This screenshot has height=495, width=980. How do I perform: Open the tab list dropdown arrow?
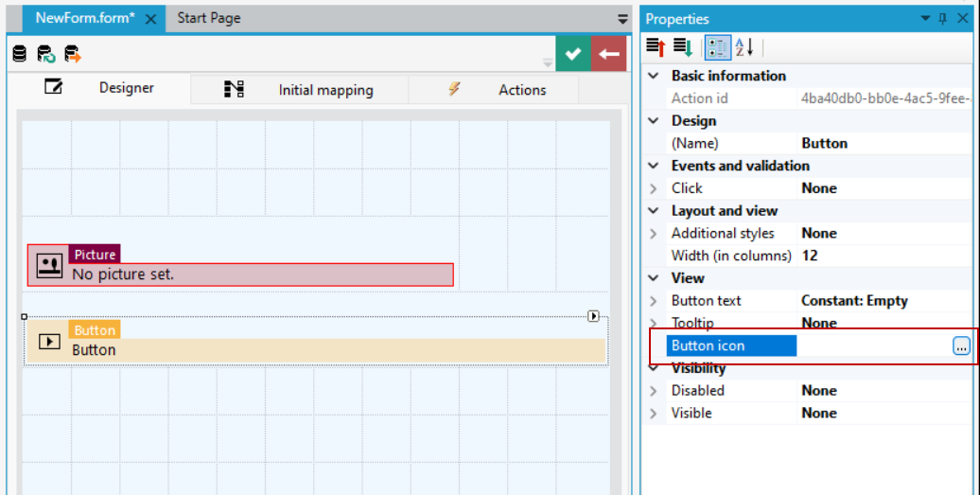click(x=622, y=19)
